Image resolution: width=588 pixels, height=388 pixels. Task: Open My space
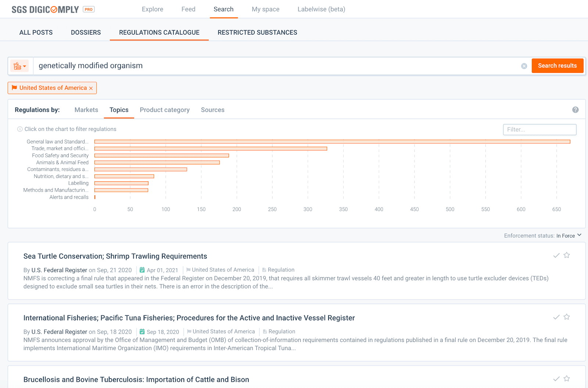pos(266,9)
